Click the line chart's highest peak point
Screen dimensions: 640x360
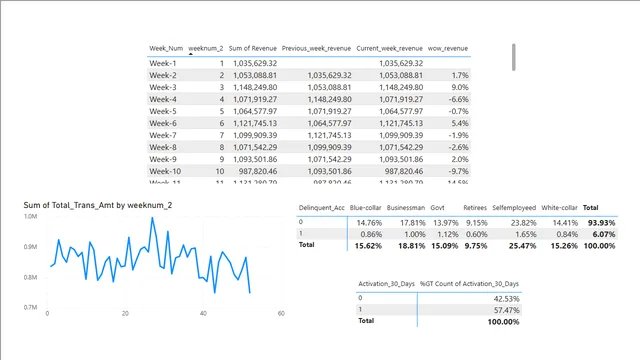pos(153,218)
